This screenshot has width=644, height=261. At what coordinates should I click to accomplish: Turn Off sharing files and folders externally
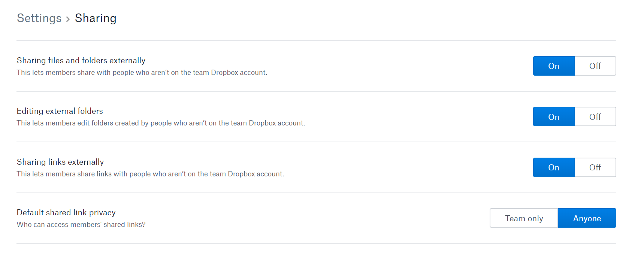point(595,66)
